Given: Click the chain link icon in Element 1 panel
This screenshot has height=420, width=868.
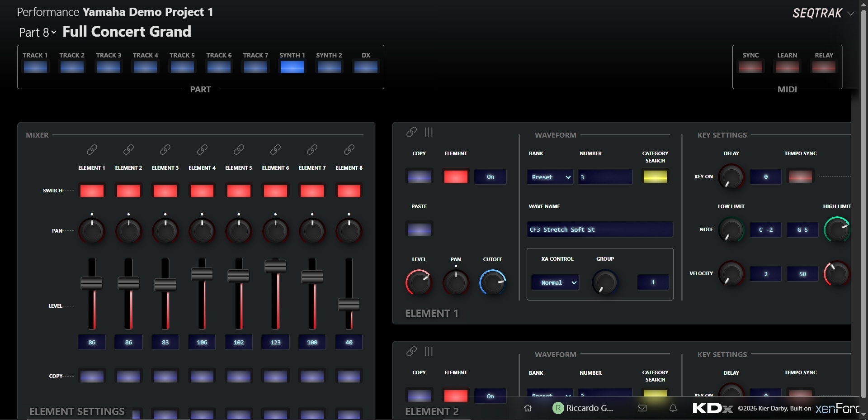Looking at the screenshot, I should (x=411, y=132).
